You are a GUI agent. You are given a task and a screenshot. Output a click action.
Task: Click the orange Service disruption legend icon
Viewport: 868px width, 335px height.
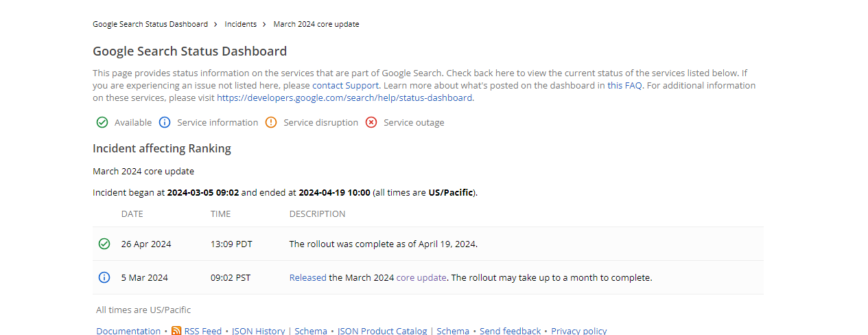(271, 122)
